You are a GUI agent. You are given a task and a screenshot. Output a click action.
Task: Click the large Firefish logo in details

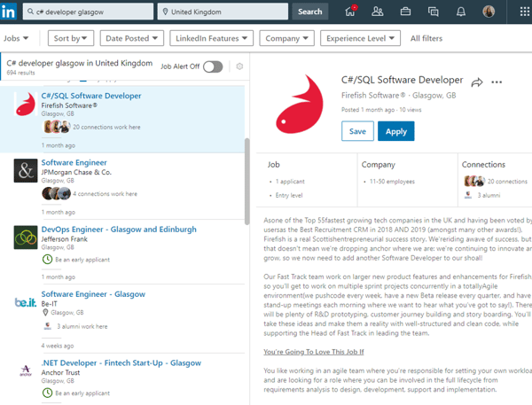[x=300, y=105]
